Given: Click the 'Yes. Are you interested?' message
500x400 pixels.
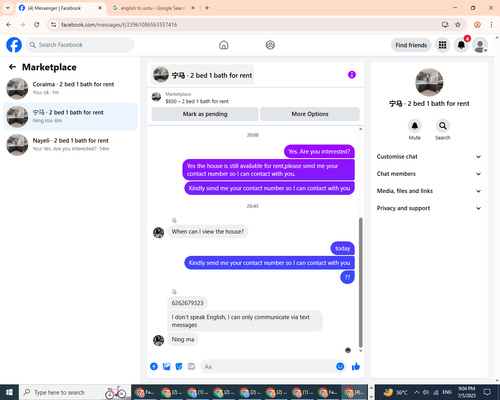Looking at the screenshot, I should point(319,151).
